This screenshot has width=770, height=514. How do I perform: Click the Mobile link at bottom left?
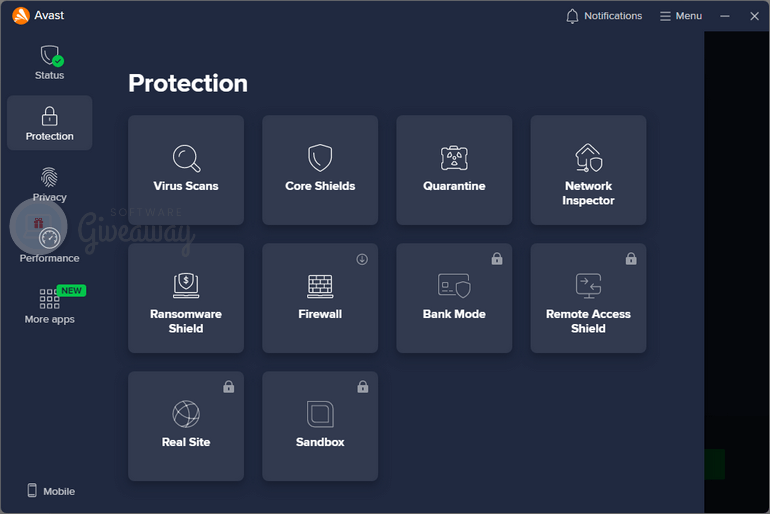tap(51, 491)
